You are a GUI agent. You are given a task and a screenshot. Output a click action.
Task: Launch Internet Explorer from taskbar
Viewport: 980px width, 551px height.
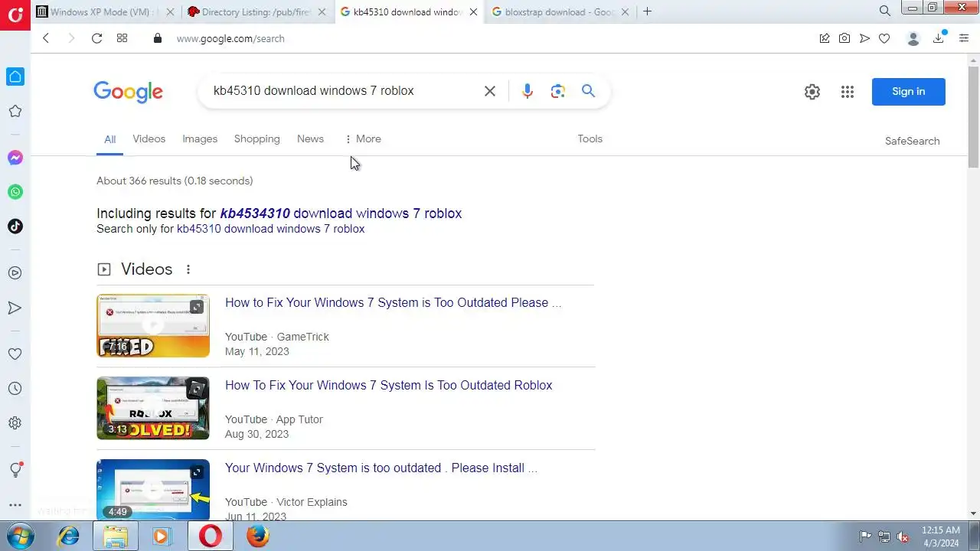tap(68, 536)
